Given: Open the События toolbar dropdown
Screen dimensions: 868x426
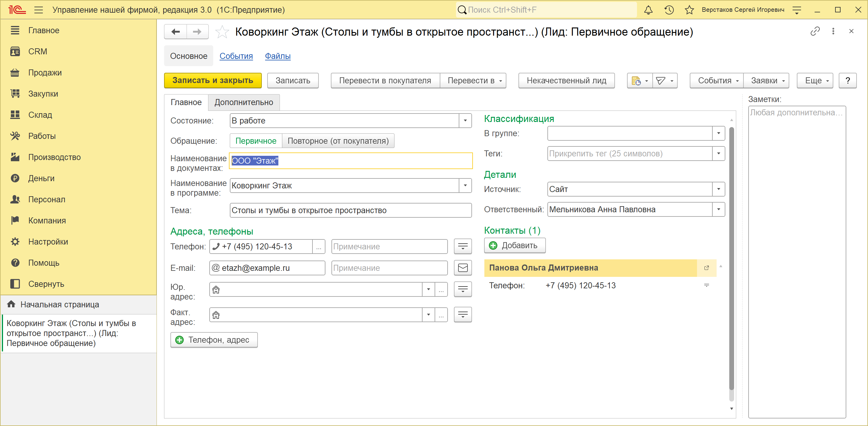Looking at the screenshot, I should point(717,81).
